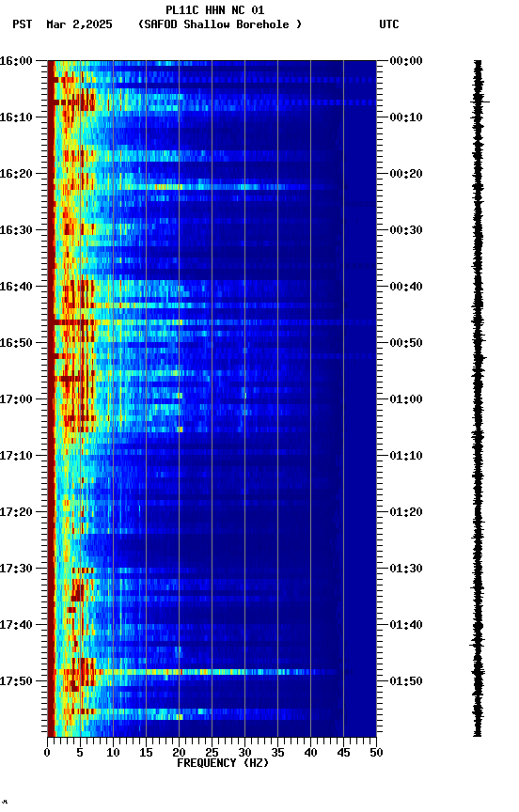The image size is (519, 812).
Task: Click the frequency axis value '15'
Action: (x=146, y=753)
